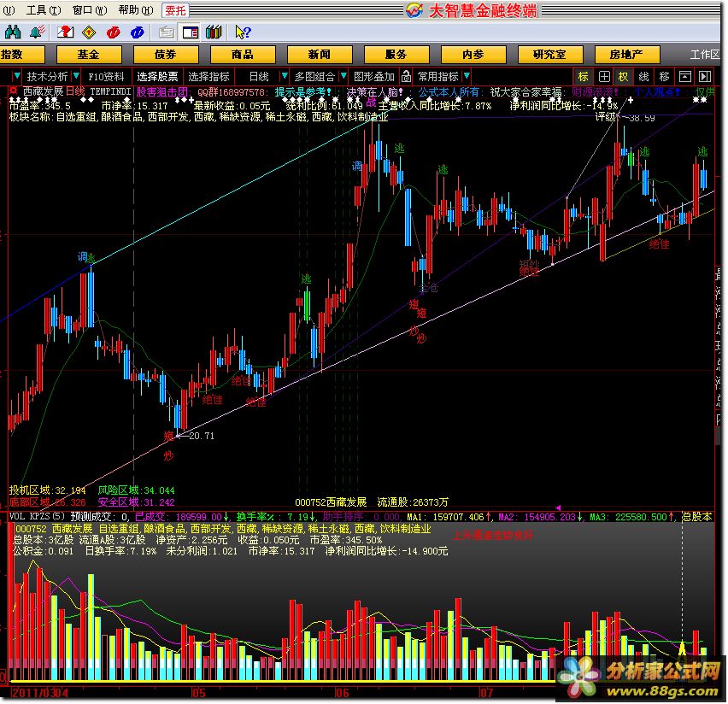Click the grey printer-like toolbar icon
Viewport: 728px width, 704px height.
(x=167, y=32)
